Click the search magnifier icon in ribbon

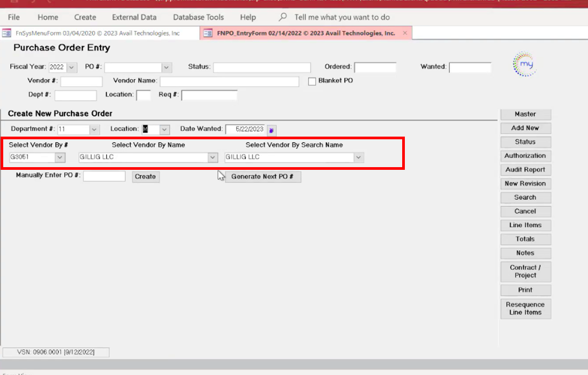283,17
